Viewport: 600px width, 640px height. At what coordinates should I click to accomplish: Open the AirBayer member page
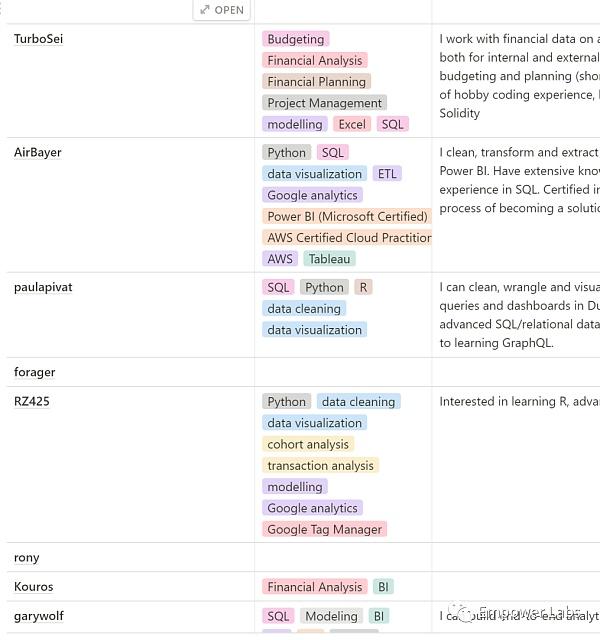(x=38, y=152)
